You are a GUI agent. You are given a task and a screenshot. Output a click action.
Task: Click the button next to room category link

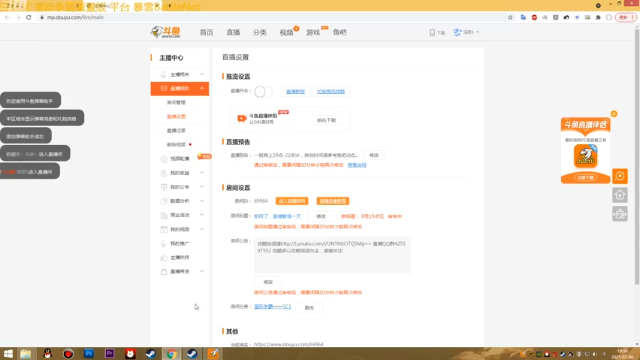[309, 307]
